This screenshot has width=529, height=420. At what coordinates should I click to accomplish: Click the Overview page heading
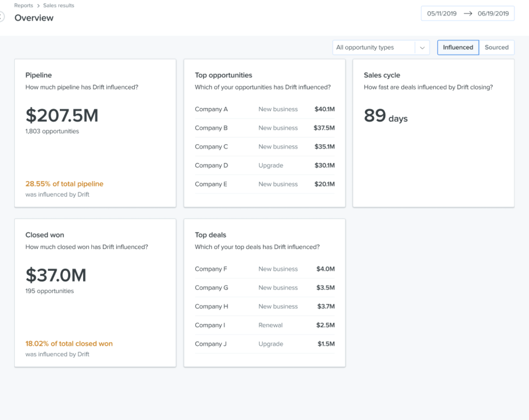34,18
